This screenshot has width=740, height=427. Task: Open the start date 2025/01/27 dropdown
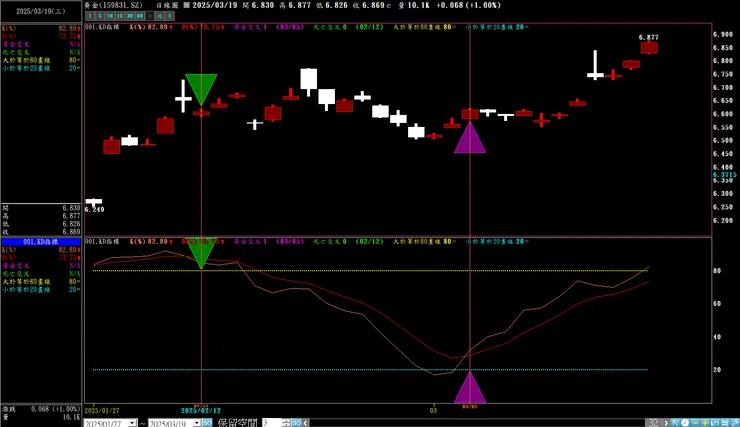pyautogui.click(x=133, y=423)
